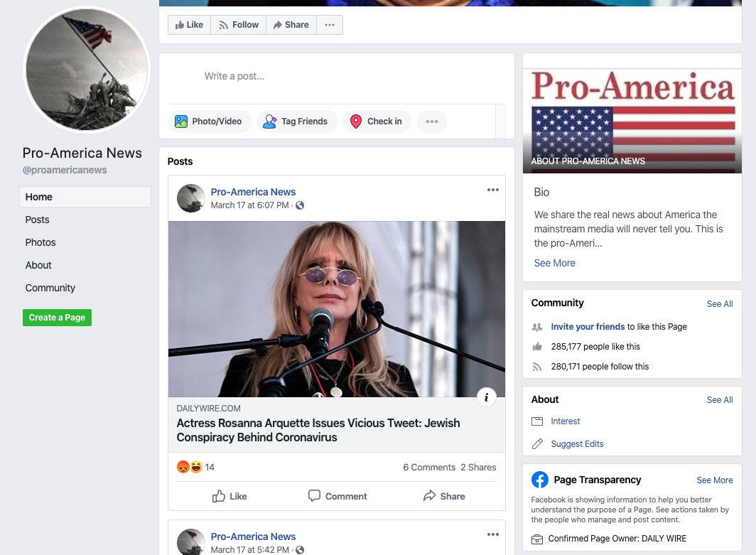Image resolution: width=756 pixels, height=555 pixels.
Task: Open the Rosanna Arquette article headline link
Action: [318, 430]
